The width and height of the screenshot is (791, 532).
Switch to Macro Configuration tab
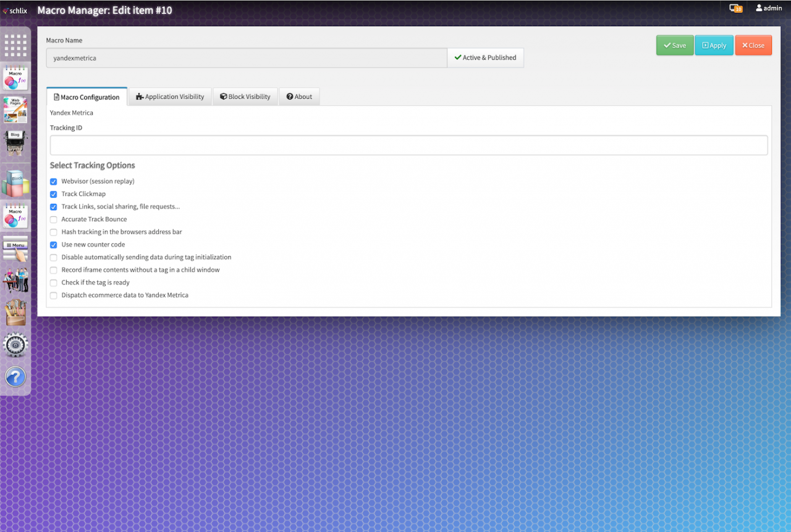[87, 97]
